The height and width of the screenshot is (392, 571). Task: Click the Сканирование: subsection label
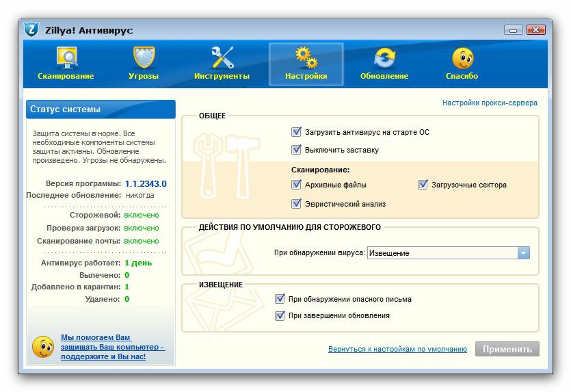320,170
